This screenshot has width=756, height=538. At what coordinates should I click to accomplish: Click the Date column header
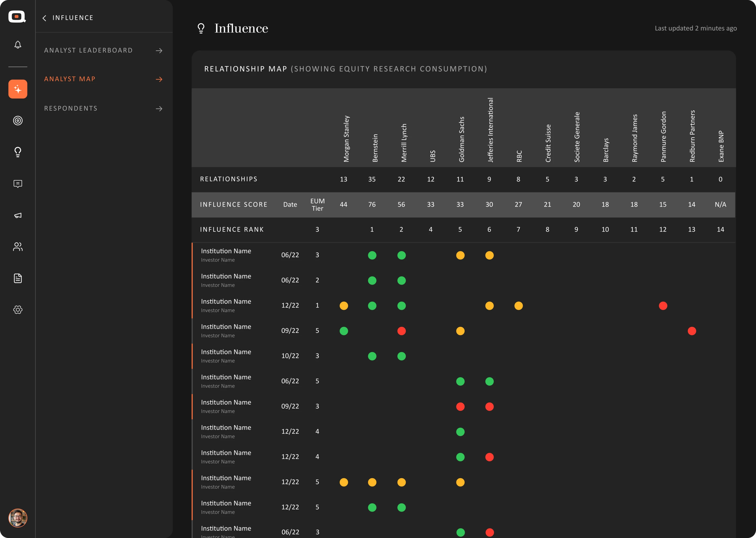[290, 205]
